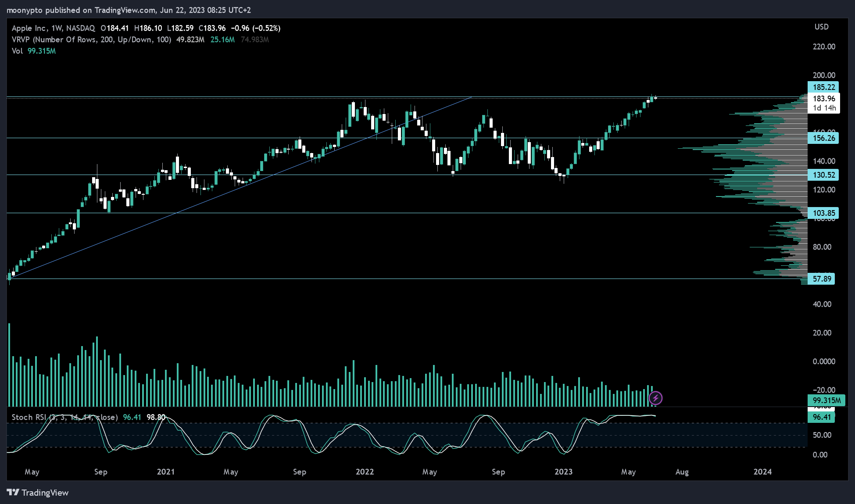
Task: Click the H186.10 high price value
Action: [148, 28]
